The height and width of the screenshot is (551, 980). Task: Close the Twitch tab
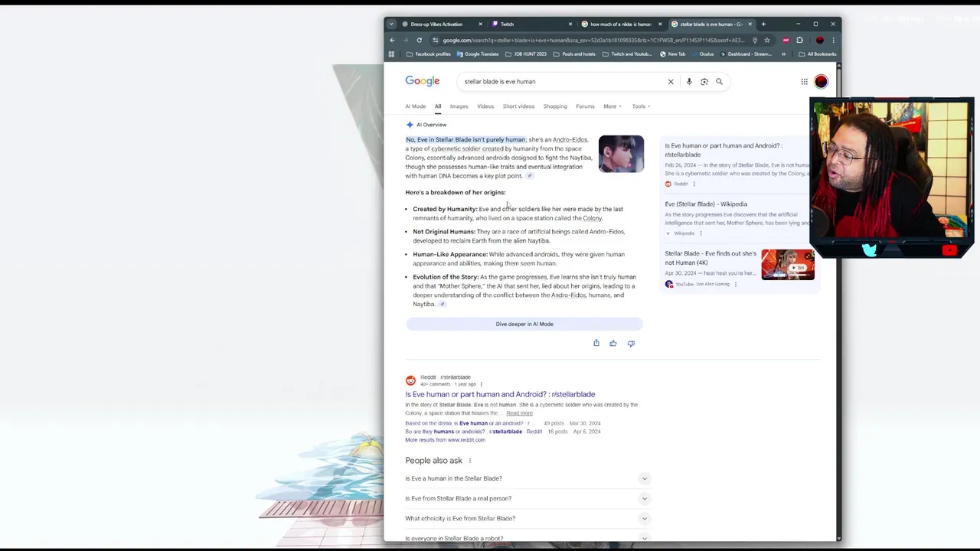pos(570,24)
